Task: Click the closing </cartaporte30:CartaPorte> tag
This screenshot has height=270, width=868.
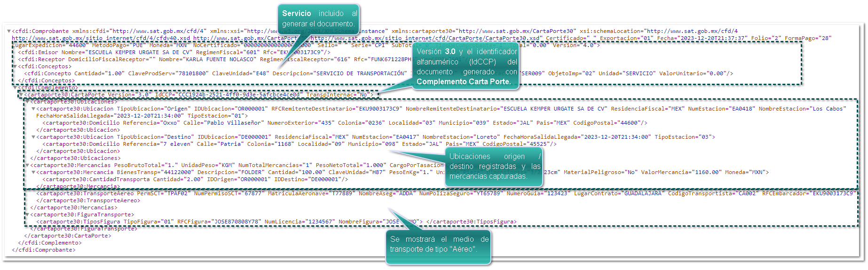Action: [68, 236]
